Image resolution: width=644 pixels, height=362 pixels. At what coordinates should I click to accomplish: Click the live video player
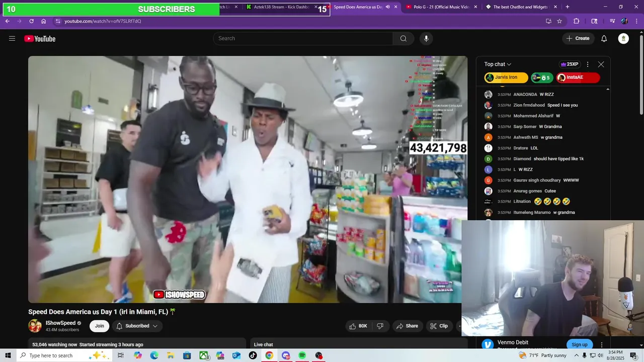click(248, 179)
